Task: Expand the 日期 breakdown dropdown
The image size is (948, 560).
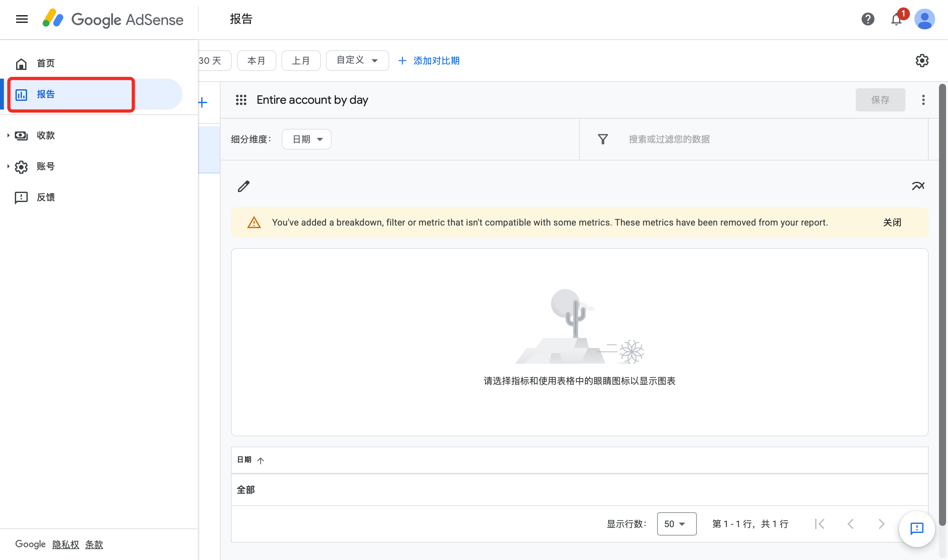Action: [307, 139]
